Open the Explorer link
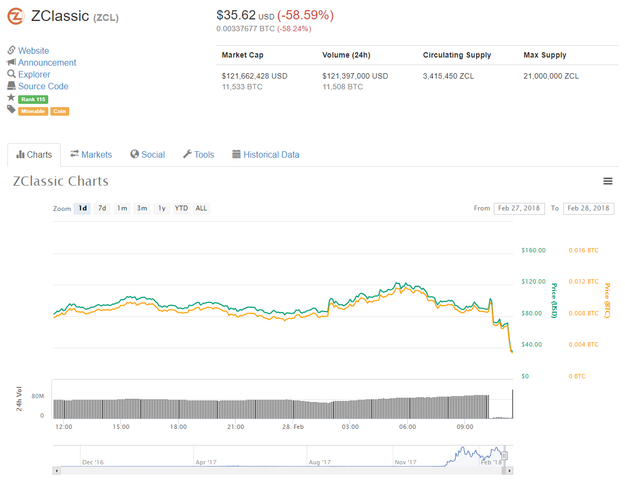This screenshot has height=480, width=625. pos(34,75)
